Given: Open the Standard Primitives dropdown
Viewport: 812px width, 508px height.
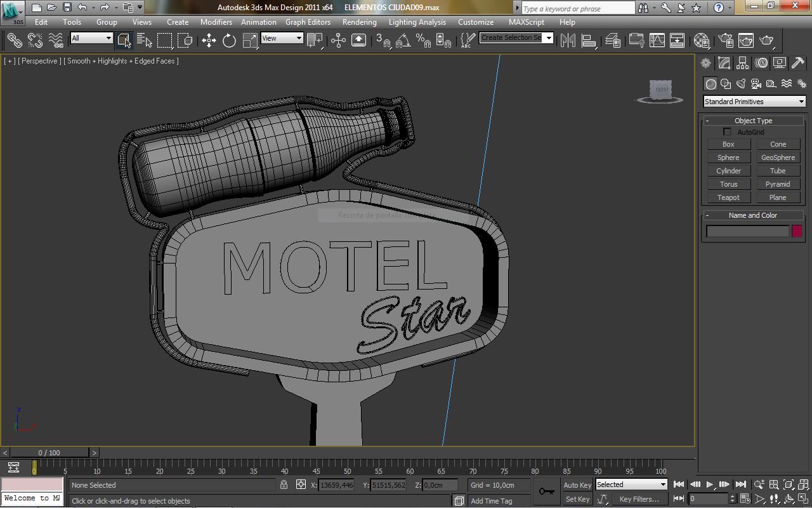Looking at the screenshot, I should [754, 102].
